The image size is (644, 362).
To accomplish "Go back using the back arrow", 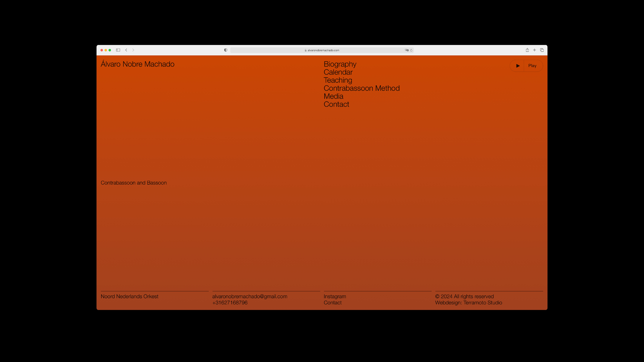I will [x=126, y=50].
